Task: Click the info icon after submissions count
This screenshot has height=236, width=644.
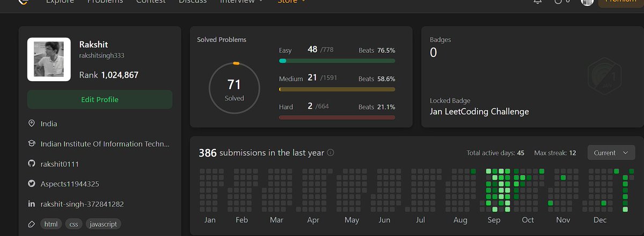Action: tap(331, 153)
